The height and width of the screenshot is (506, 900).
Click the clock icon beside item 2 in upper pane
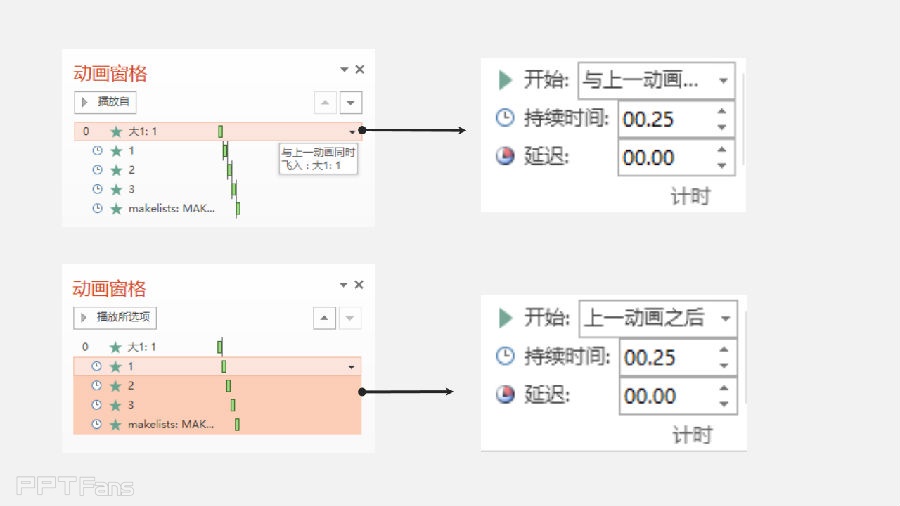click(x=97, y=170)
